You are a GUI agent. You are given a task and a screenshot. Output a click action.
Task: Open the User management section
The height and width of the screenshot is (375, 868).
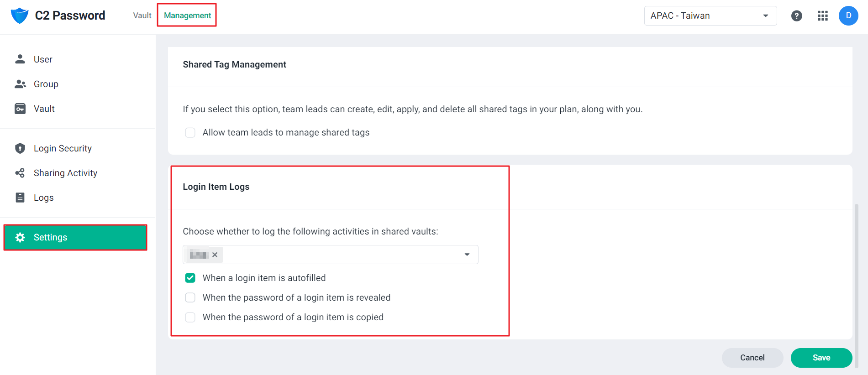click(42, 59)
